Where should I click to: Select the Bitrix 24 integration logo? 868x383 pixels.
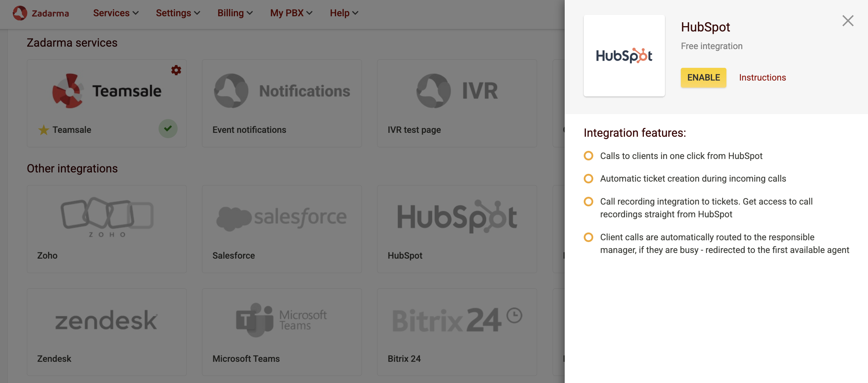point(457,320)
